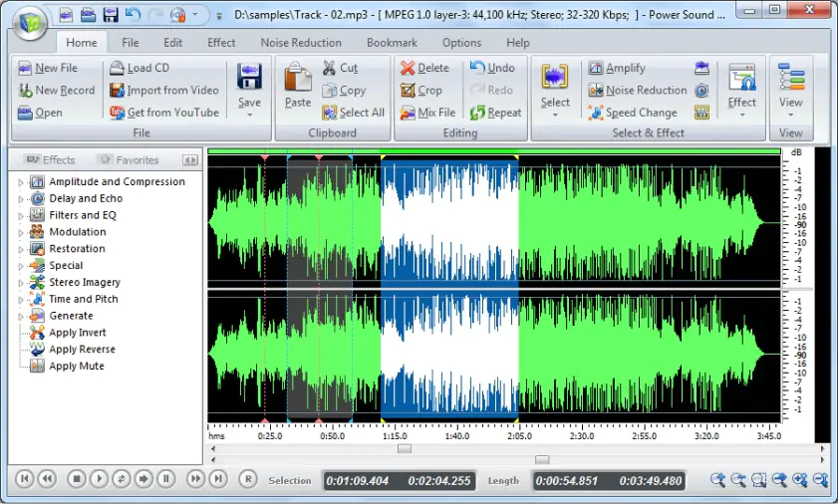Apply Amplify effect from ribbon

(617, 68)
